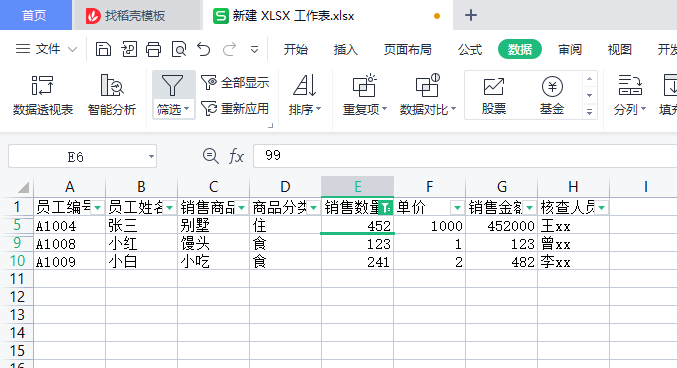Expand quick access toolbar customization arrow
Viewport: 677px width, 368px height.
tap(254, 50)
